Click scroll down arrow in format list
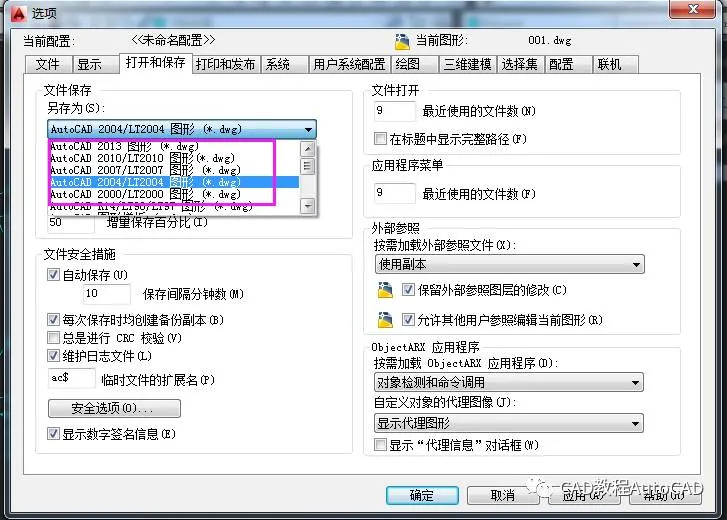Image resolution: width=727 pixels, height=520 pixels. point(307,206)
